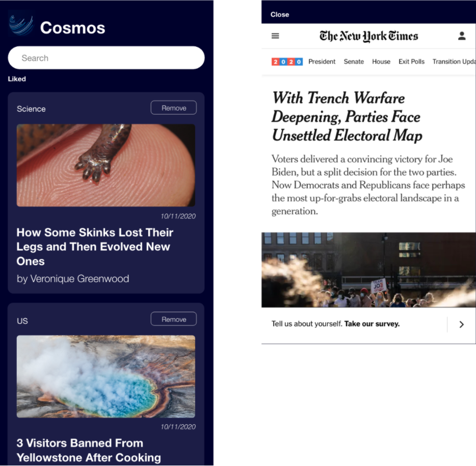Go to the Exit Polls tab
This screenshot has width=476, height=466.
point(411,62)
